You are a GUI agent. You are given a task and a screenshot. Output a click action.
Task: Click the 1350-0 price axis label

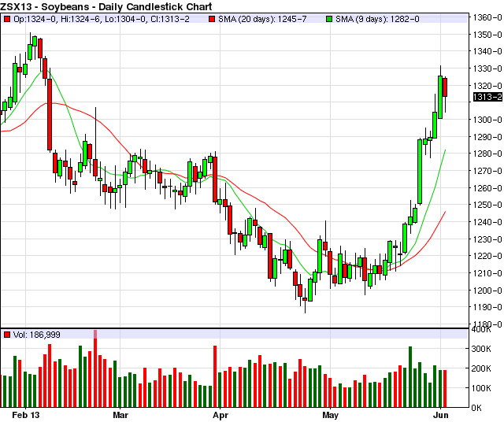click(x=487, y=35)
